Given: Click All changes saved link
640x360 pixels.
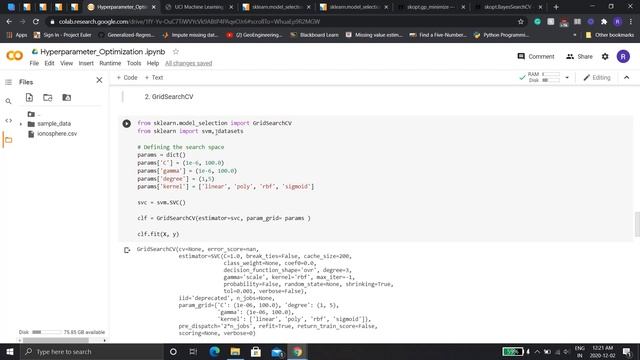Looking at the screenshot, I should point(189,63).
